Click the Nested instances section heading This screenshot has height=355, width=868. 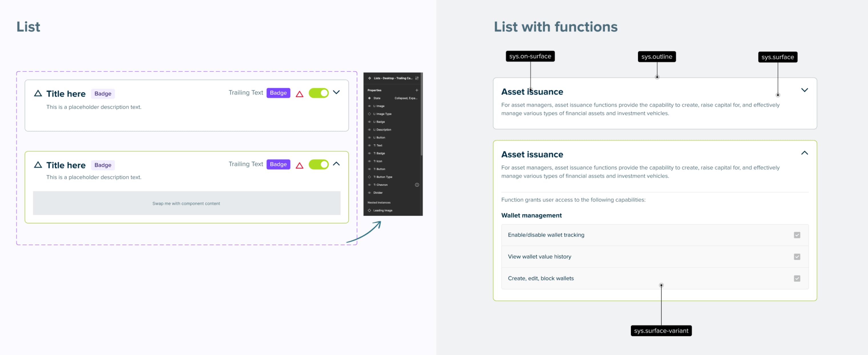[x=379, y=203]
